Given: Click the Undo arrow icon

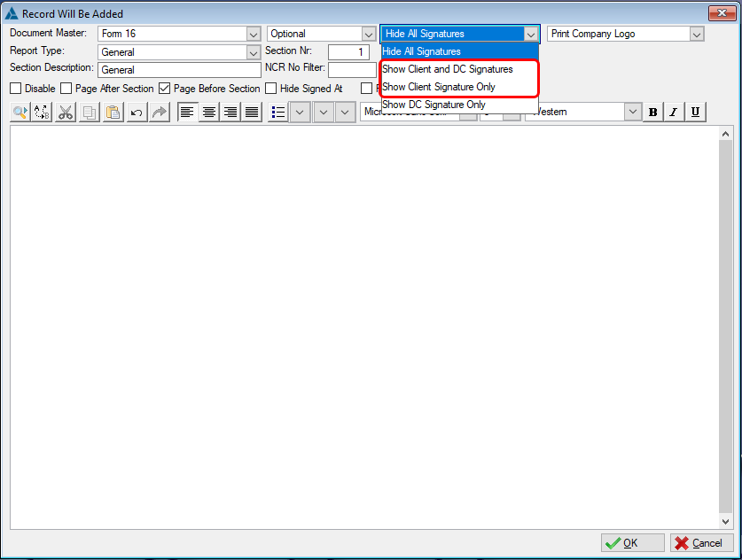Looking at the screenshot, I should 136,113.
